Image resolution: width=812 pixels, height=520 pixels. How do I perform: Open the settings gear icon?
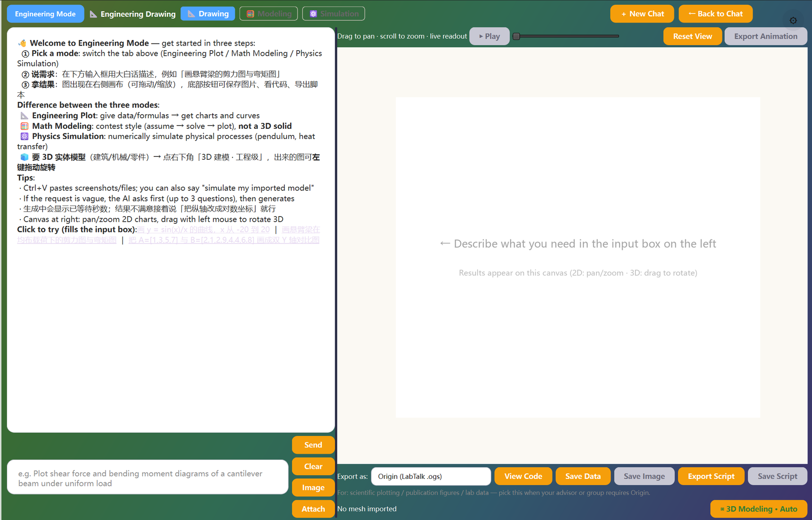793,20
